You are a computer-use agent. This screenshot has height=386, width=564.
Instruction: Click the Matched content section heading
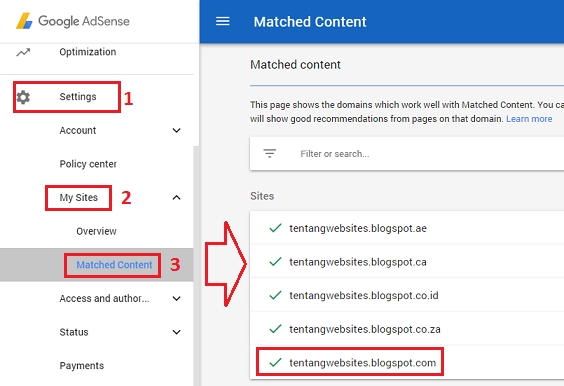pyautogui.click(x=295, y=65)
